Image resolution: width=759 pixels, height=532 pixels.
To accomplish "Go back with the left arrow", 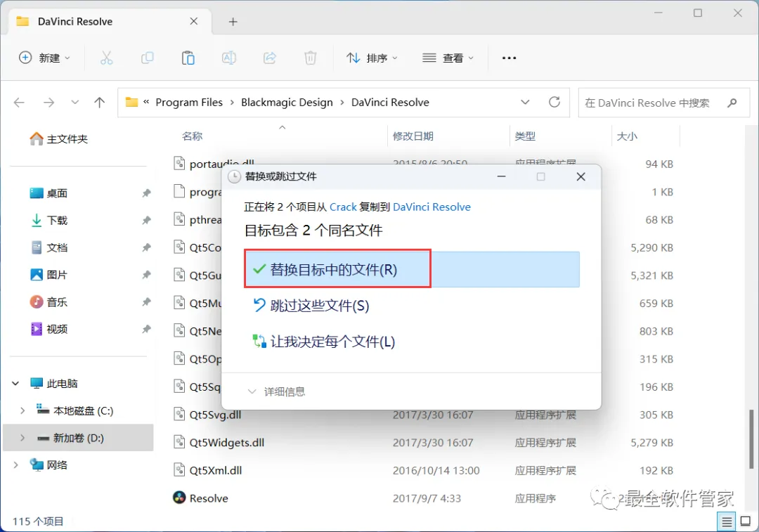I will [19, 102].
